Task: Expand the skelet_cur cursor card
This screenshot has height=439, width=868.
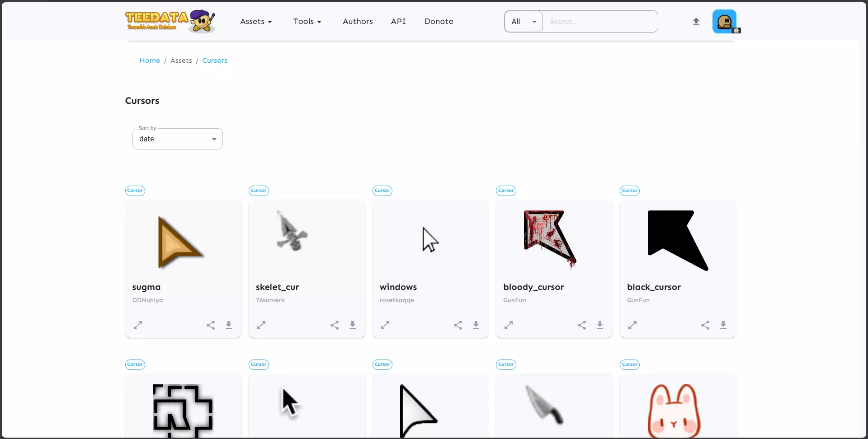Action: click(261, 325)
